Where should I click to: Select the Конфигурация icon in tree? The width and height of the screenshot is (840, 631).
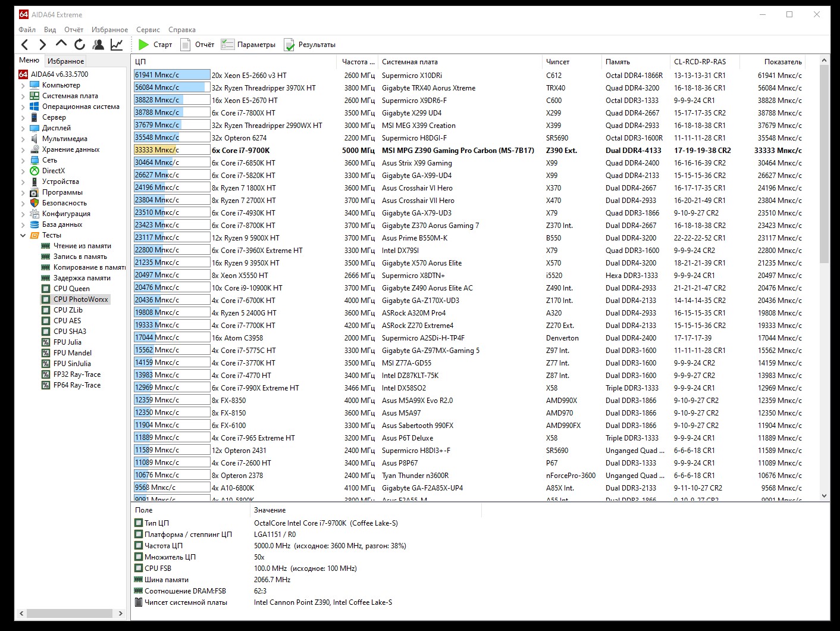click(35, 214)
